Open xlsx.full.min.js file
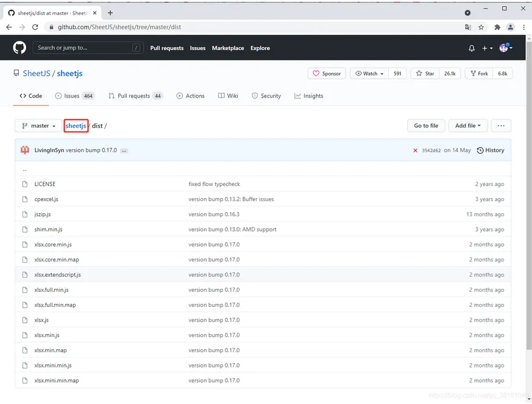 52,289
